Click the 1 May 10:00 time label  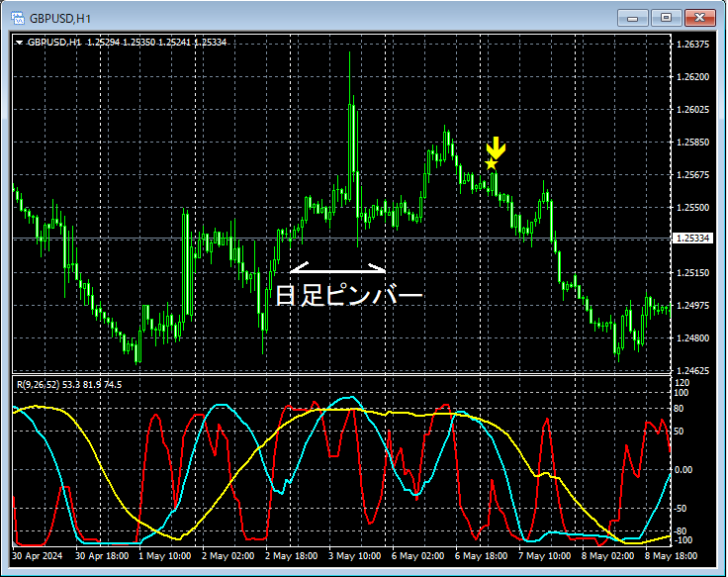(x=165, y=556)
